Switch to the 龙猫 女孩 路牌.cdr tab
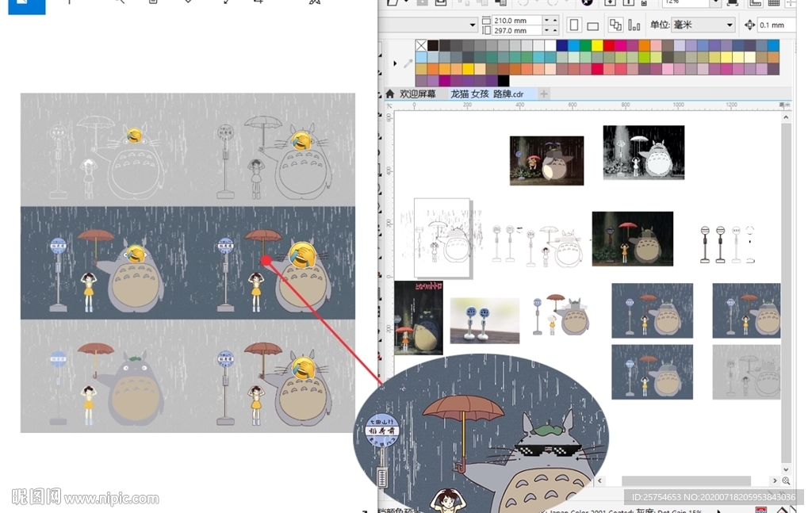Image resolution: width=812 pixels, height=513 pixels. [487, 94]
